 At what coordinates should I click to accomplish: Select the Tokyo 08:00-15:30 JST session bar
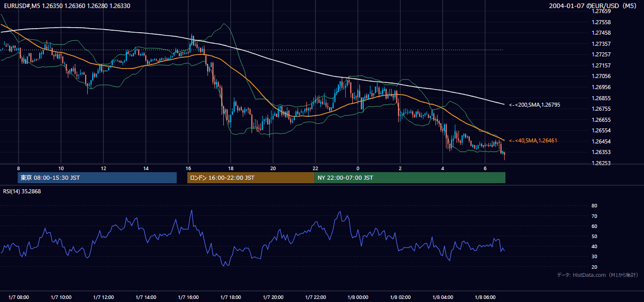(97, 178)
